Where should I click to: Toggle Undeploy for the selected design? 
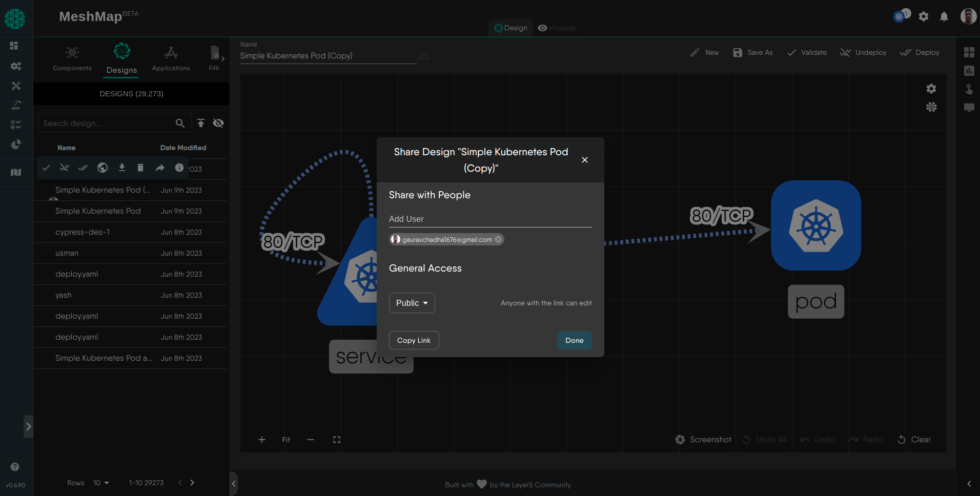[65, 168]
